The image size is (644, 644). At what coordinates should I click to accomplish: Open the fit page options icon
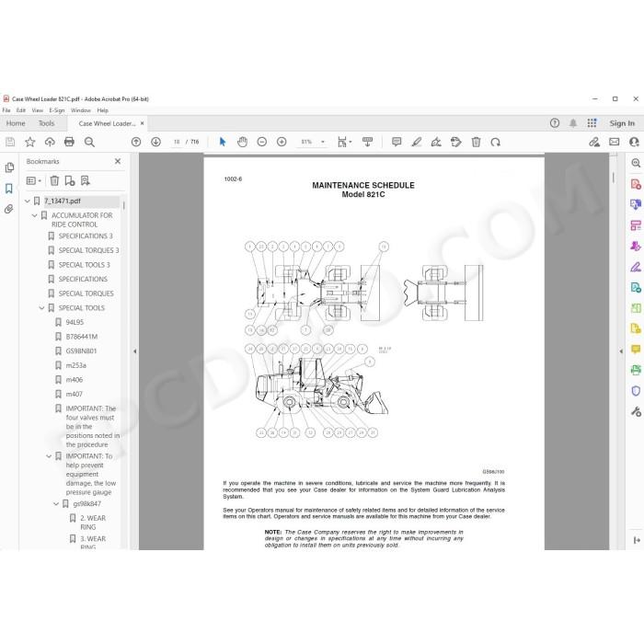344,142
